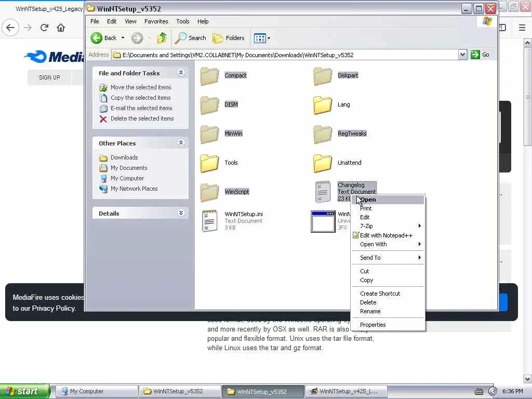The image size is (532, 399).
Task: Open the Back history dropdown arrow
Action: click(x=123, y=38)
